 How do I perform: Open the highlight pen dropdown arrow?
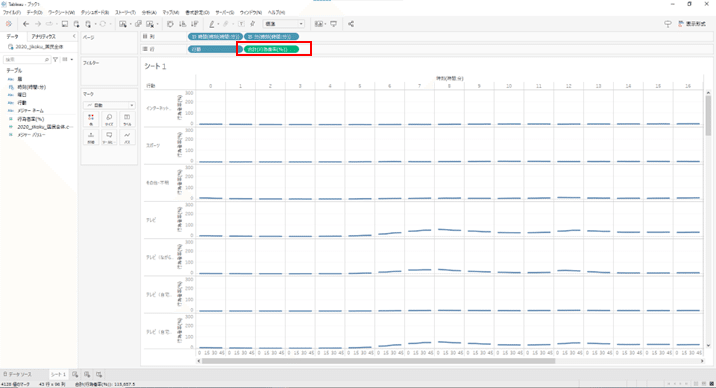(x=218, y=24)
